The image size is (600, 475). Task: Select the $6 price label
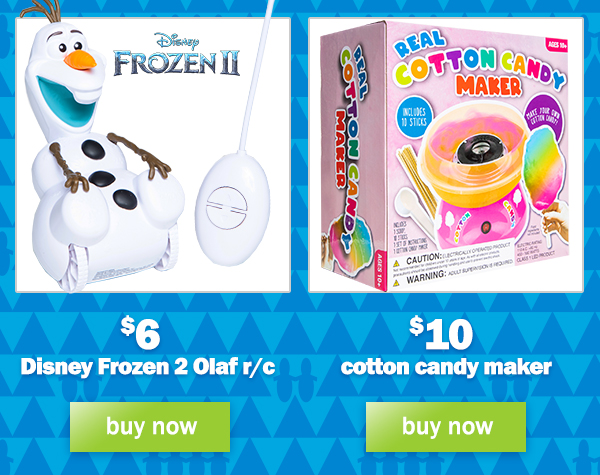pyautogui.click(x=140, y=333)
